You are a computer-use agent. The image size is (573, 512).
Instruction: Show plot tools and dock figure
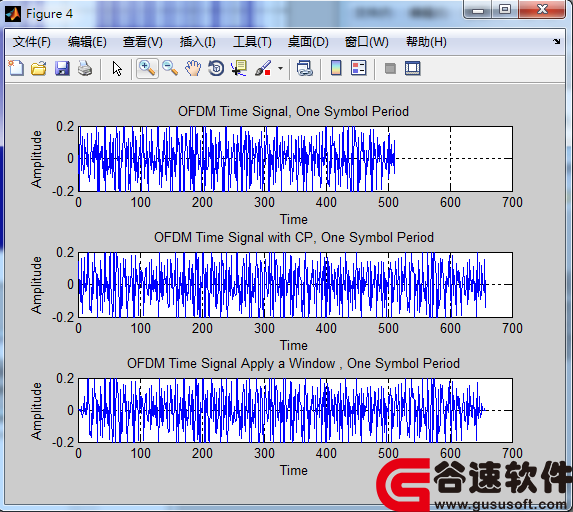413,68
